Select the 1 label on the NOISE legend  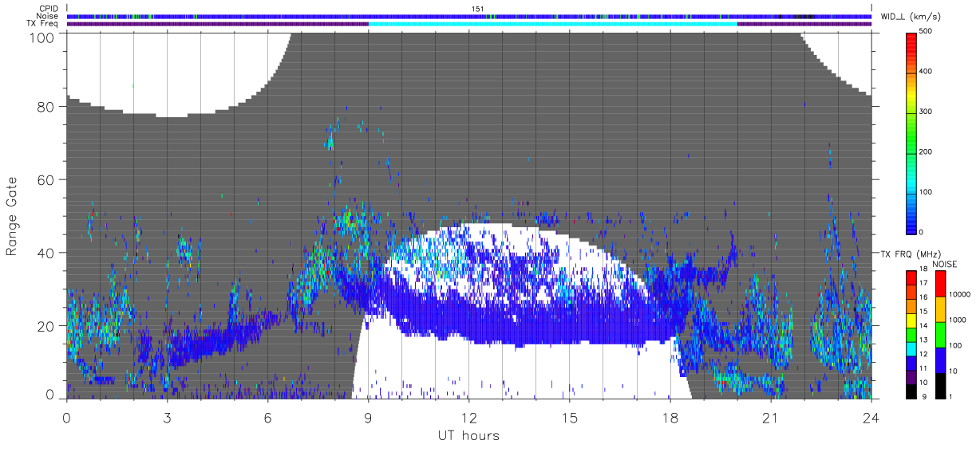tap(950, 396)
